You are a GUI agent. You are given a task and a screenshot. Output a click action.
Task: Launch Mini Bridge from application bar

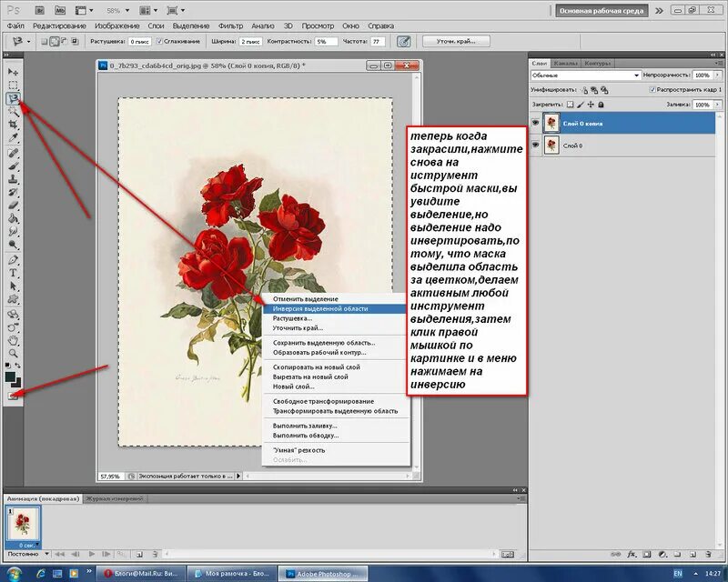click(60, 10)
